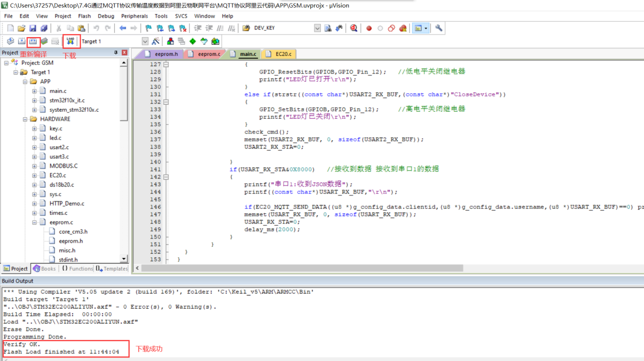The width and height of the screenshot is (644, 361).
Task: Click the Rebuild all target files icon
Action: click(x=33, y=41)
